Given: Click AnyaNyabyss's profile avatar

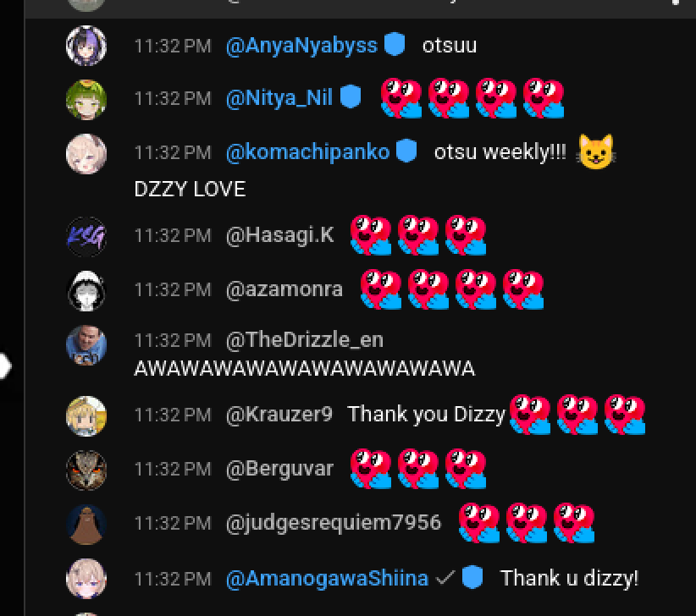Looking at the screenshot, I should click(86, 46).
